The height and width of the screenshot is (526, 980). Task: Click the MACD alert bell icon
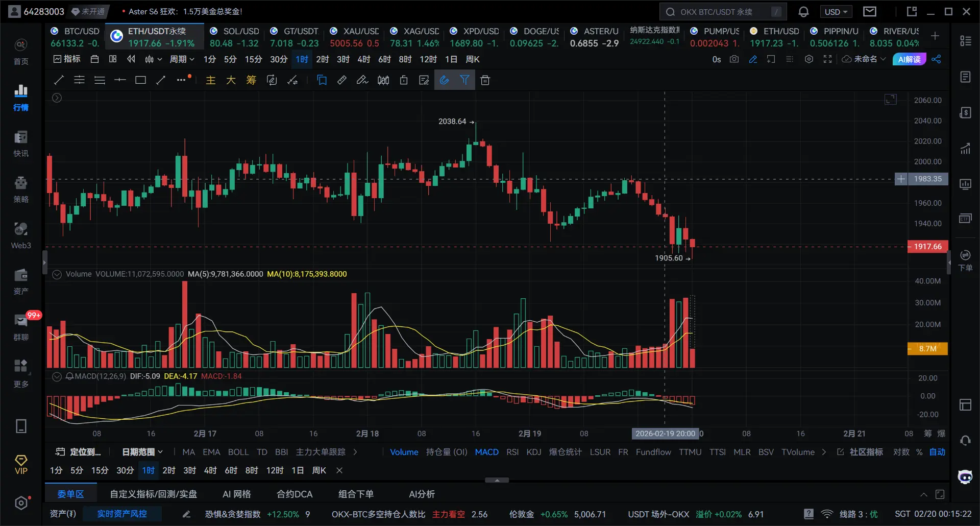click(69, 376)
